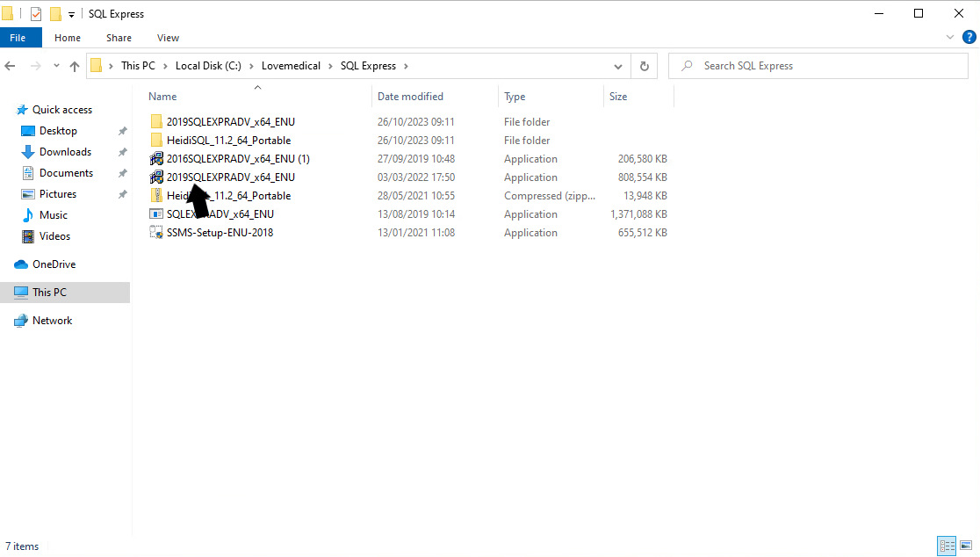Switch to the View ribbon tab
This screenshot has width=980, height=557.
[x=168, y=38]
